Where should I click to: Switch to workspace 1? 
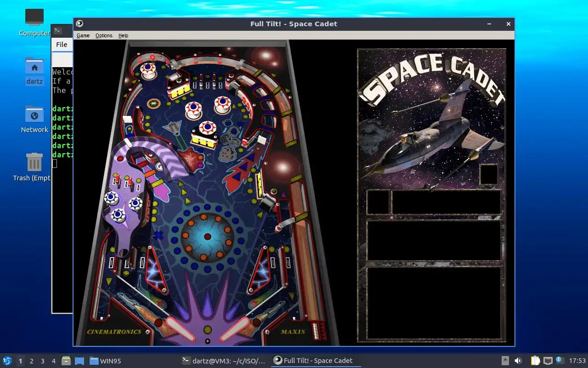click(x=20, y=361)
